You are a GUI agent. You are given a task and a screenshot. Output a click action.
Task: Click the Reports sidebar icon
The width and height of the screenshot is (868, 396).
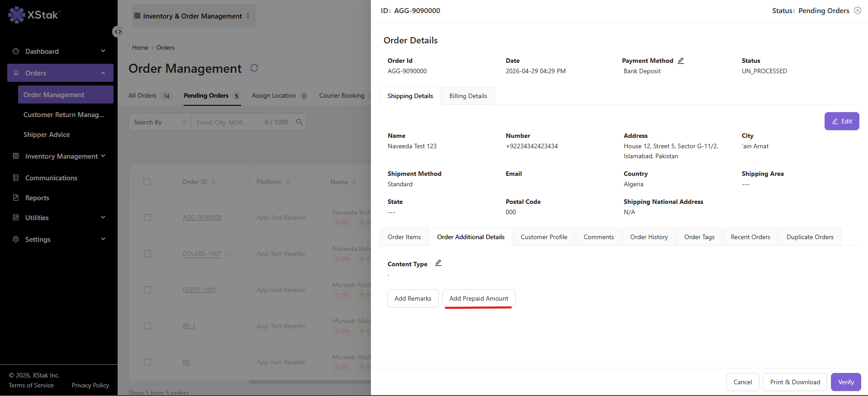pyautogui.click(x=16, y=198)
